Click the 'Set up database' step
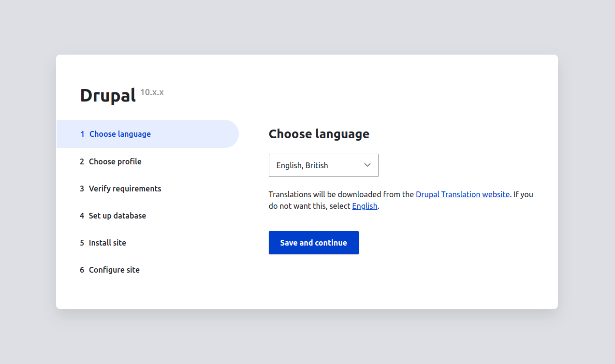This screenshot has height=364, width=615. (x=117, y=216)
